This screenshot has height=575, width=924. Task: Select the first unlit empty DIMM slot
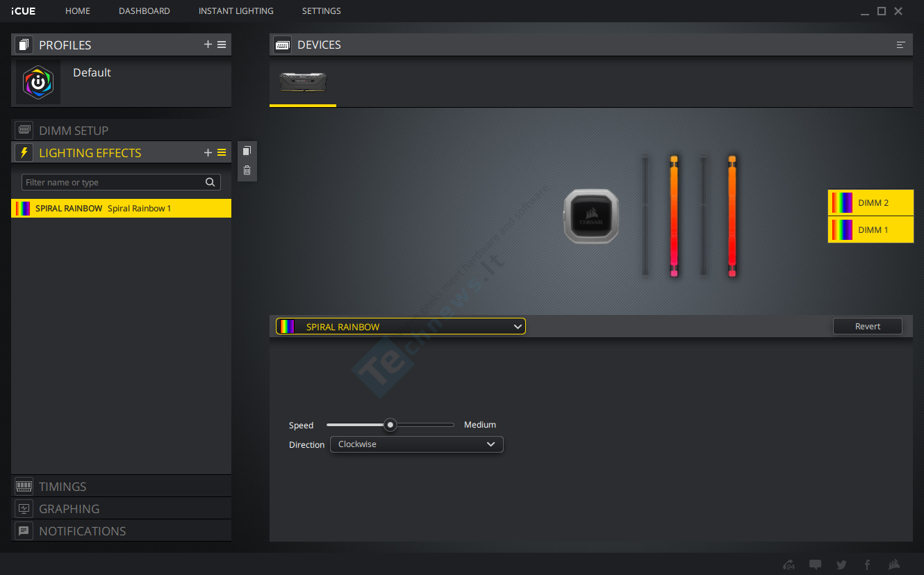[x=645, y=216]
